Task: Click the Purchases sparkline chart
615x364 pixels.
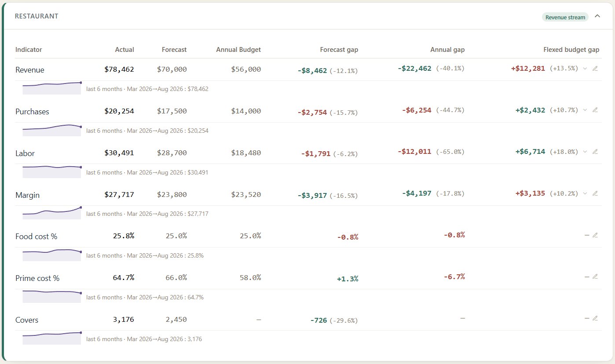Action: point(52,130)
